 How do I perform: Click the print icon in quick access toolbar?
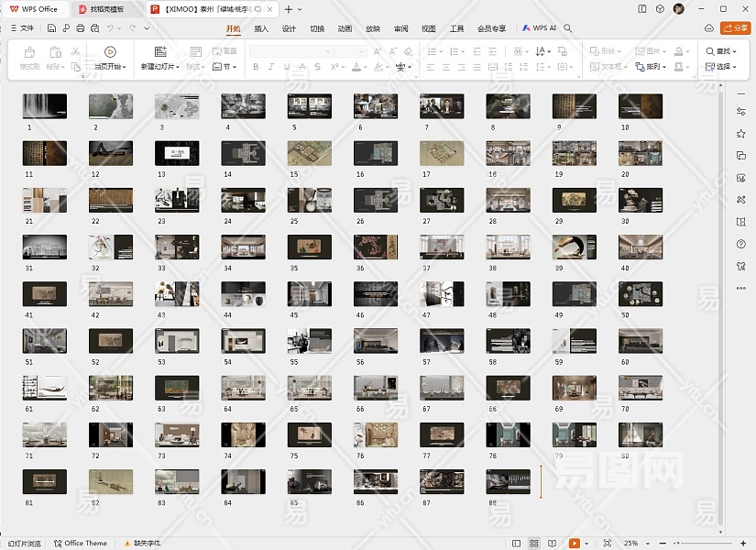(x=82, y=28)
